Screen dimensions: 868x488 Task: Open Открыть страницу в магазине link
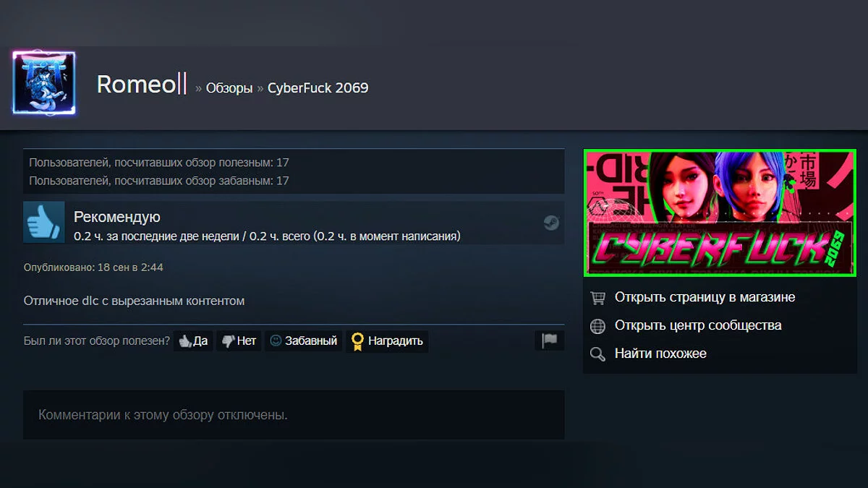click(x=705, y=297)
